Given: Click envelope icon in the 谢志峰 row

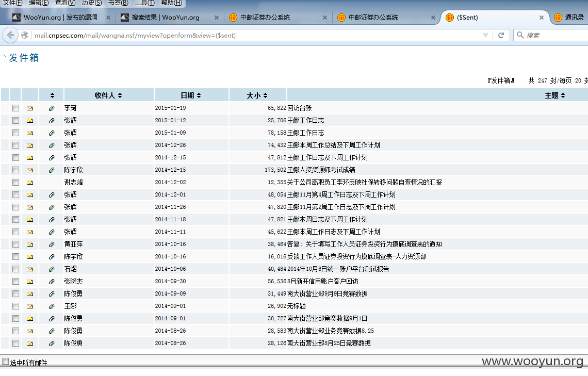Looking at the screenshot, I should (x=30, y=183).
